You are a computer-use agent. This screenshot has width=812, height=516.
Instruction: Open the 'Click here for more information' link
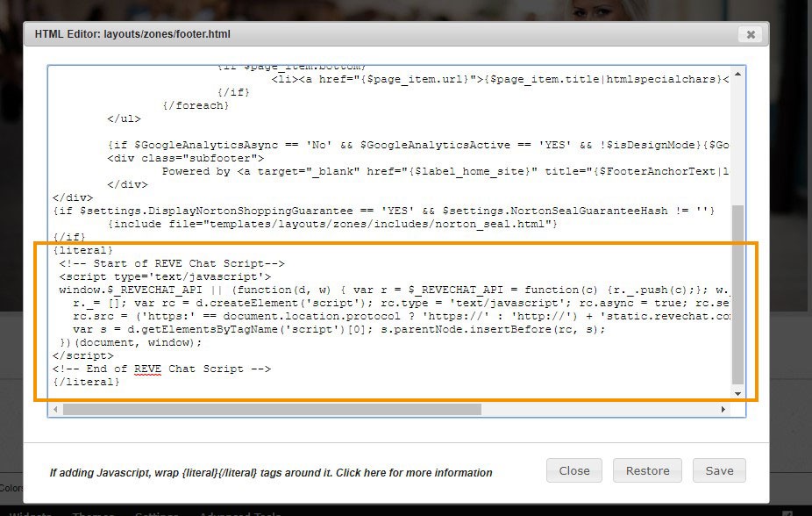(414, 472)
